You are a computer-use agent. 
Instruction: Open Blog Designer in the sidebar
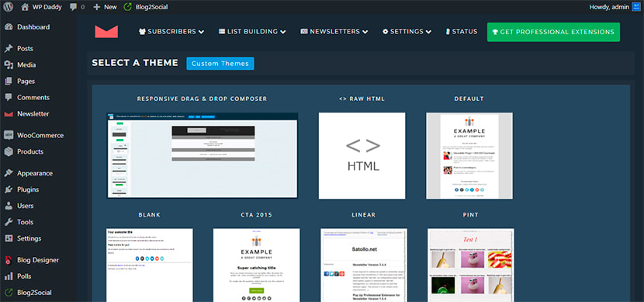coord(38,259)
